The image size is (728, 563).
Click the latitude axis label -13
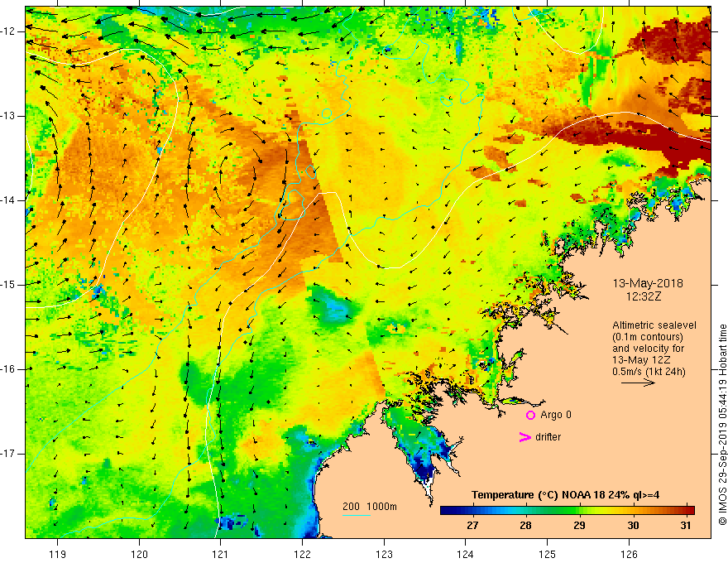point(8,116)
